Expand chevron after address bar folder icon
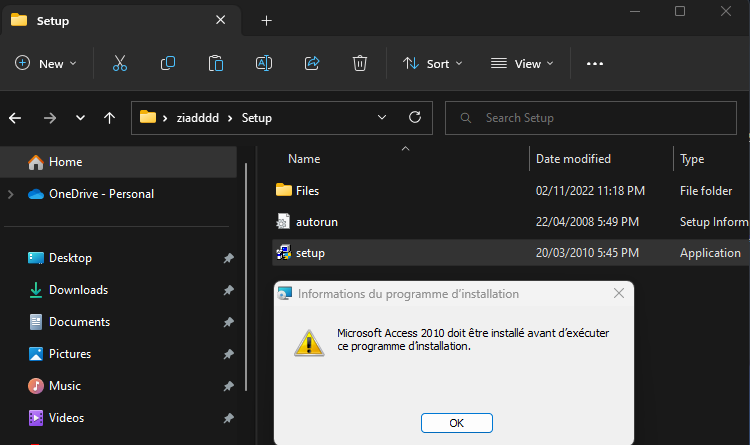 click(x=165, y=118)
